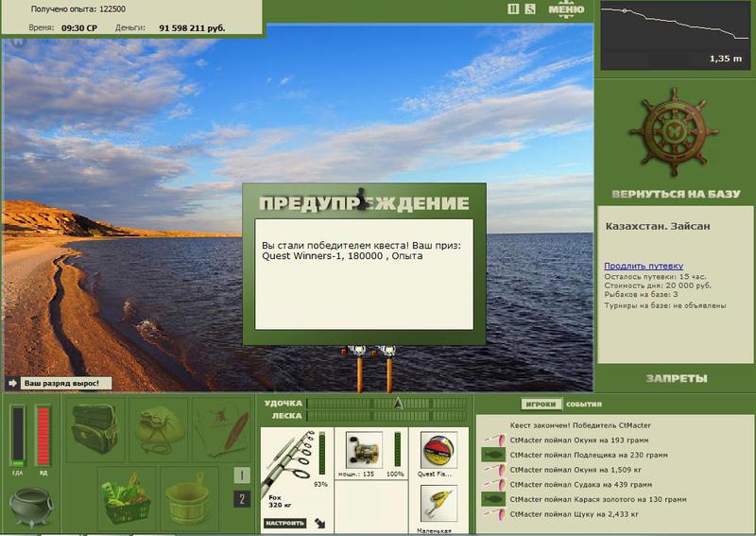The width and height of the screenshot is (756, 536).
Task: Click the Получено опыта: 122500 text
Action: pos(78,9)
